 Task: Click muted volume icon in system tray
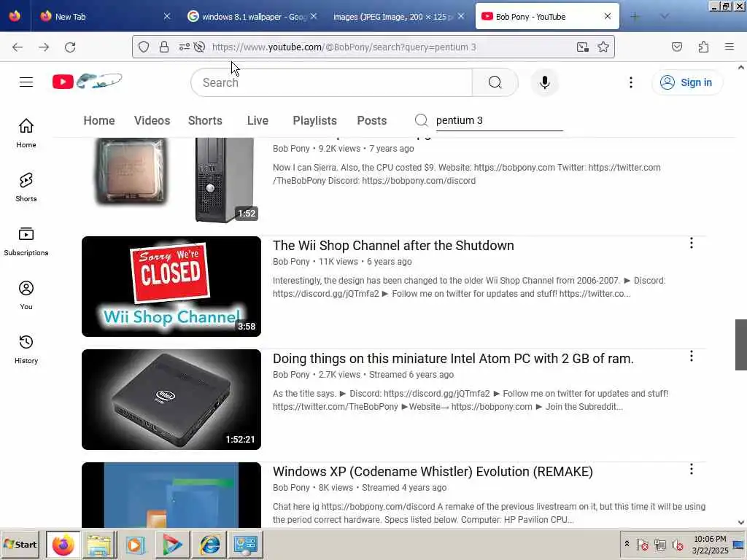click(x=677, y=544)
